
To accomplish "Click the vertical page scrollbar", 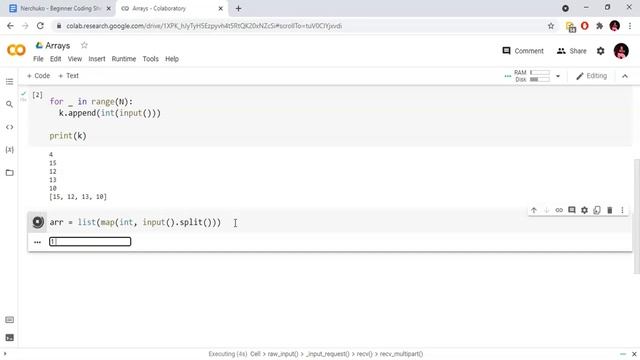I will pos(637,216).
